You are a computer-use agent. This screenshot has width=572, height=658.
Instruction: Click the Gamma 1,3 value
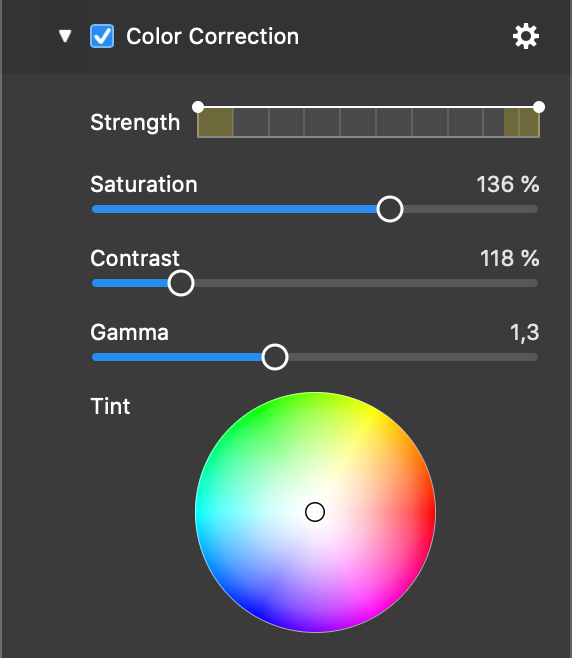click(525, 333)
